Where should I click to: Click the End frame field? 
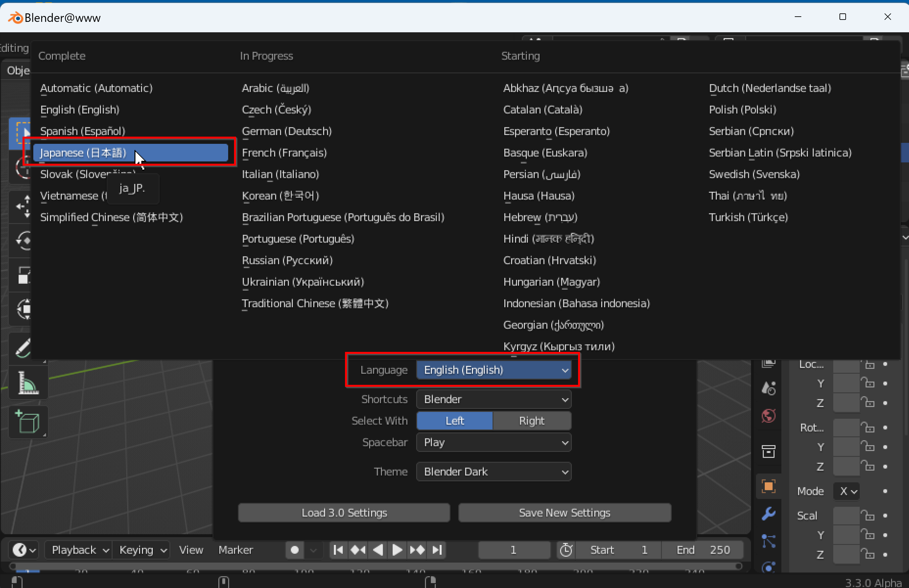702,550
